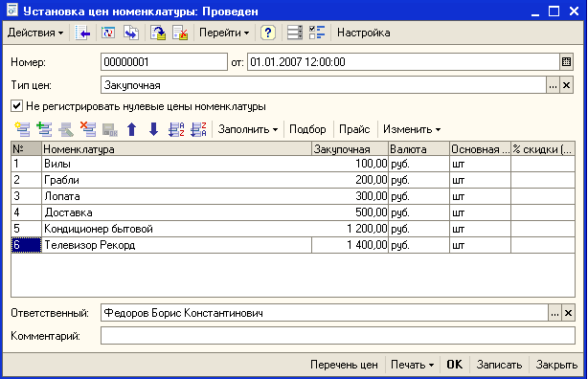Click the create-based-on document icon
The height and width of the screenshot is (379, 588).
(x=131, y=33)
